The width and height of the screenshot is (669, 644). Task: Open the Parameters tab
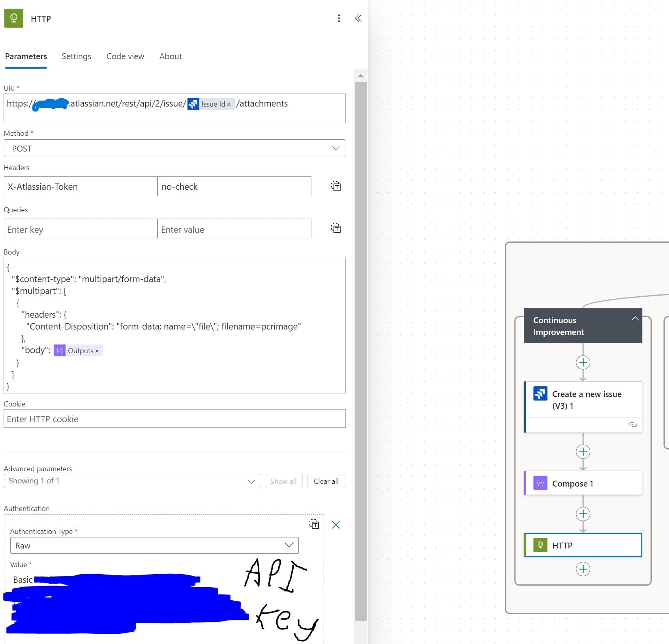(x=26, y=56)
